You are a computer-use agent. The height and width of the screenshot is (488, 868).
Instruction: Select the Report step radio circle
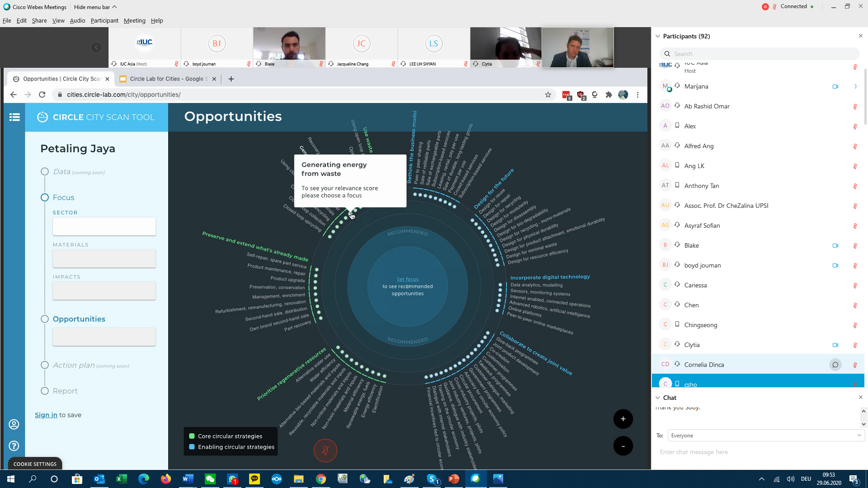[x=45, y=391]
